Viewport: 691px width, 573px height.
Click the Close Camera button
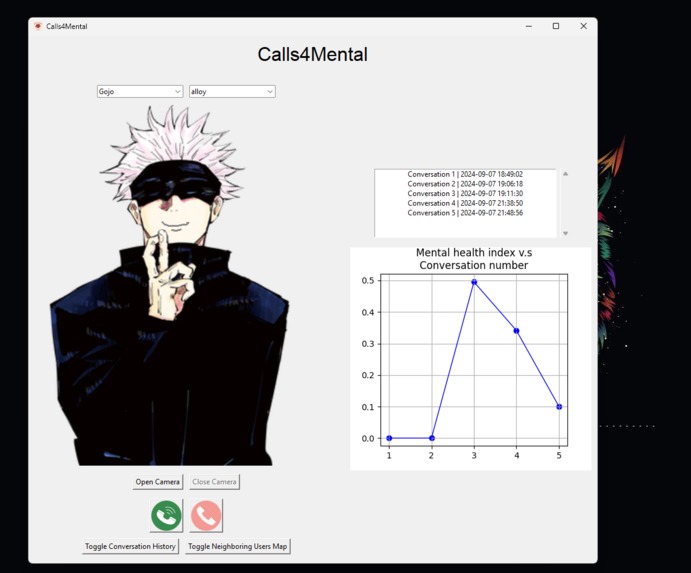coord(215,482)
